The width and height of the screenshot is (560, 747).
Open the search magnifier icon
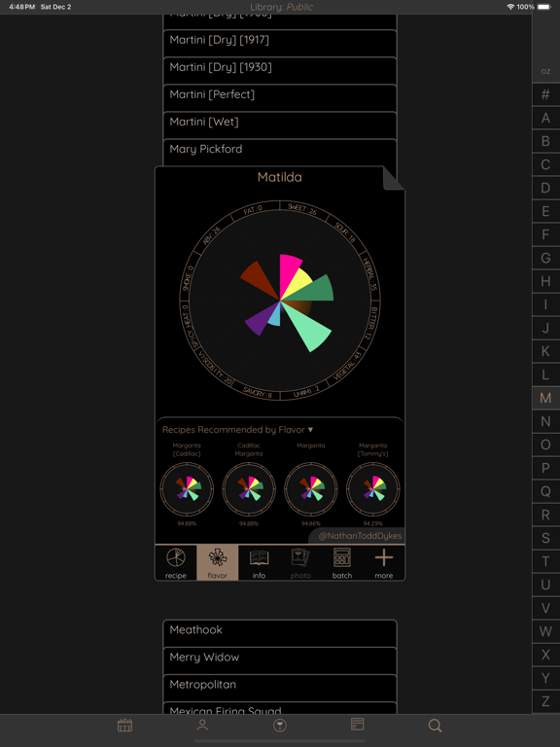435,726
